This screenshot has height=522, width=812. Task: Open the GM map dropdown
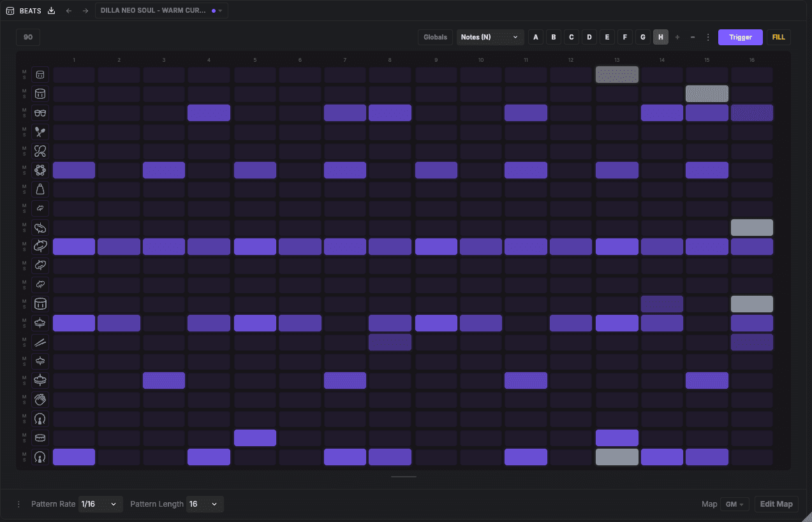[735, 504]
